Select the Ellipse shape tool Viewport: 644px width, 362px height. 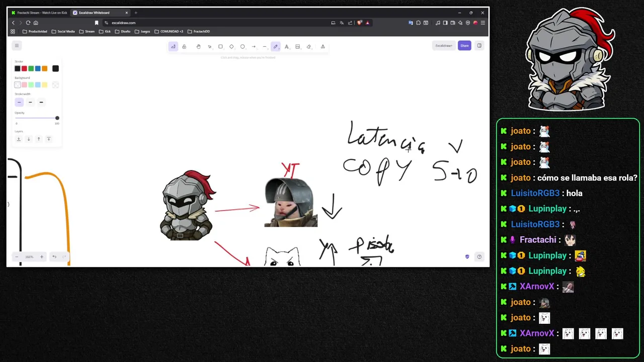tap(243, 47)
